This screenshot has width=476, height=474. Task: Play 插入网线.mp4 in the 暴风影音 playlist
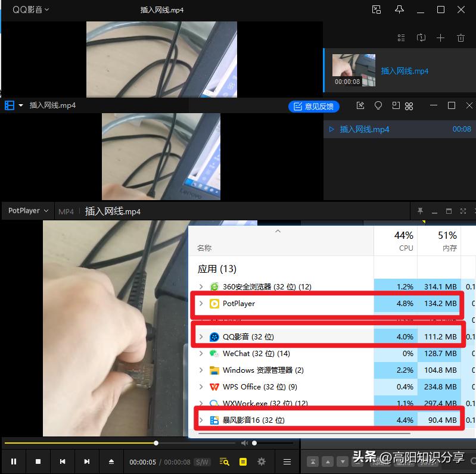(x=364, y=129)
